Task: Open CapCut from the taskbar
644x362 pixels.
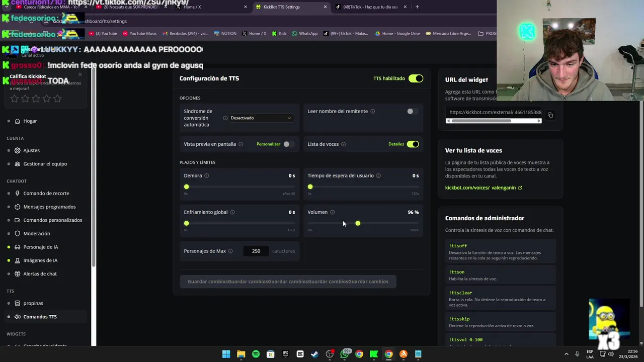Action: [300, 354]
